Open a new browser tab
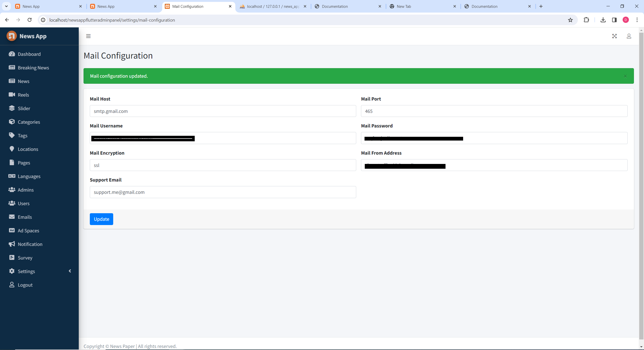This screenshot has width=644, height=350. coord(541,6)
